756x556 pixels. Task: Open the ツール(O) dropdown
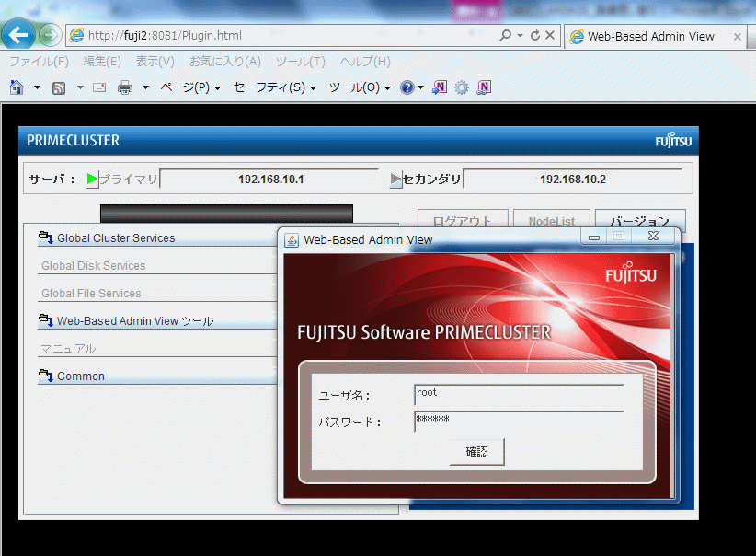[360, 87]
